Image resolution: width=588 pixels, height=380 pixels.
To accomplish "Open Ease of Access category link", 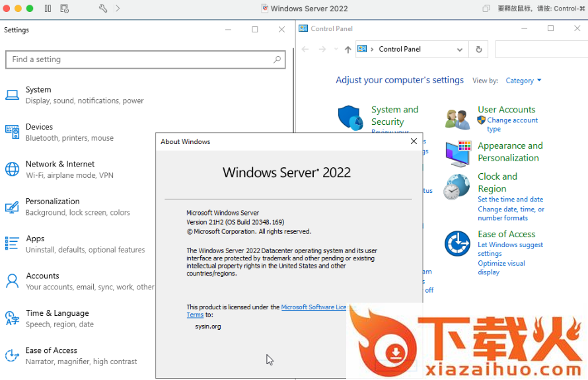I will click(506, 234).
